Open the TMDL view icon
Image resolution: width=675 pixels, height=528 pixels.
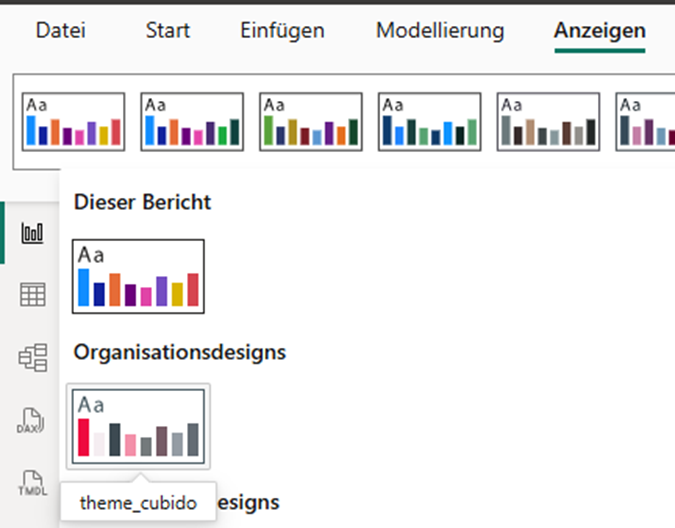(33, 483)
